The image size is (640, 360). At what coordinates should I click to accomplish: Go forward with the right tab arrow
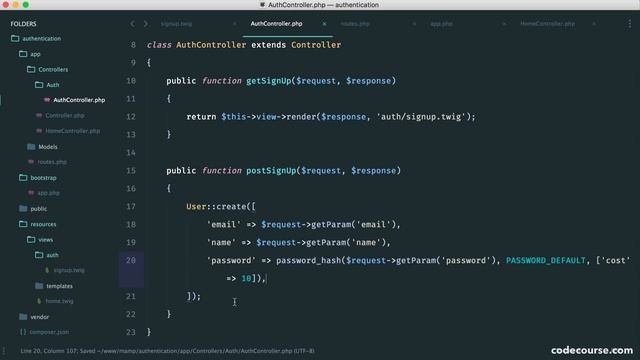coord(146,24)
